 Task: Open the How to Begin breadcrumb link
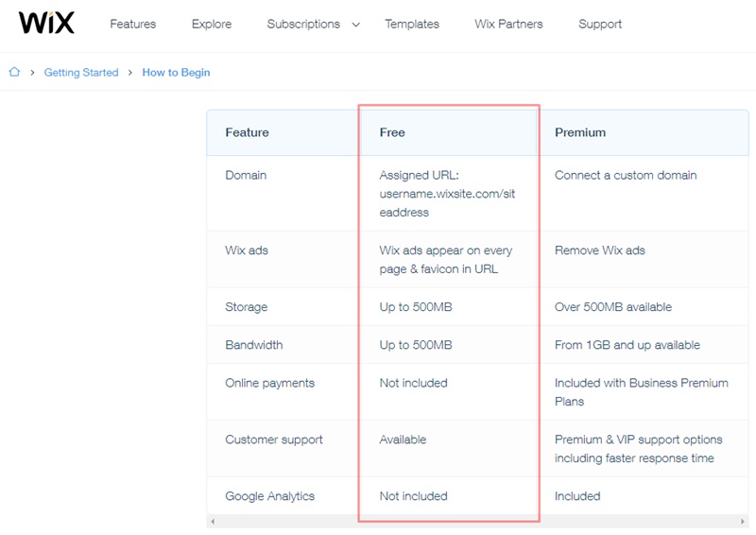pyautogui.click(x=176, y=73)
